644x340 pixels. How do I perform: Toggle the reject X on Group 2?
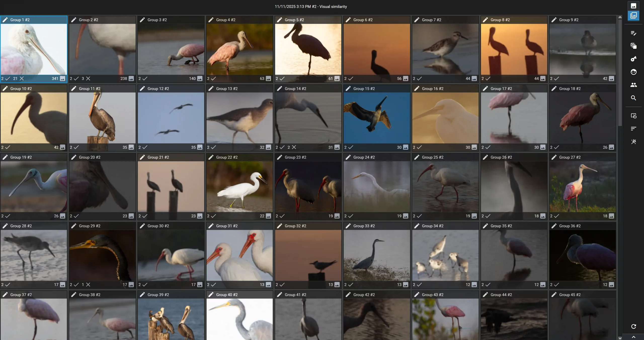pyautogui.click(x=88, y=78)
